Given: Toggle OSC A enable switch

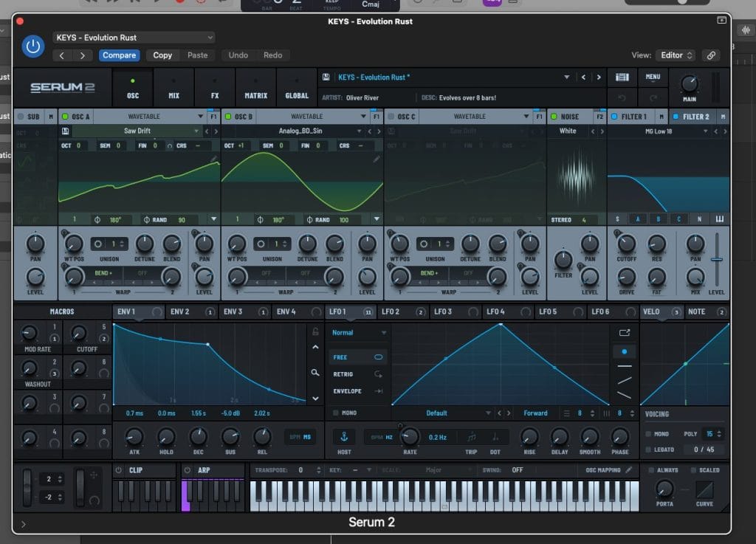Looking at the screenshot, I should (x=65, y=117).
